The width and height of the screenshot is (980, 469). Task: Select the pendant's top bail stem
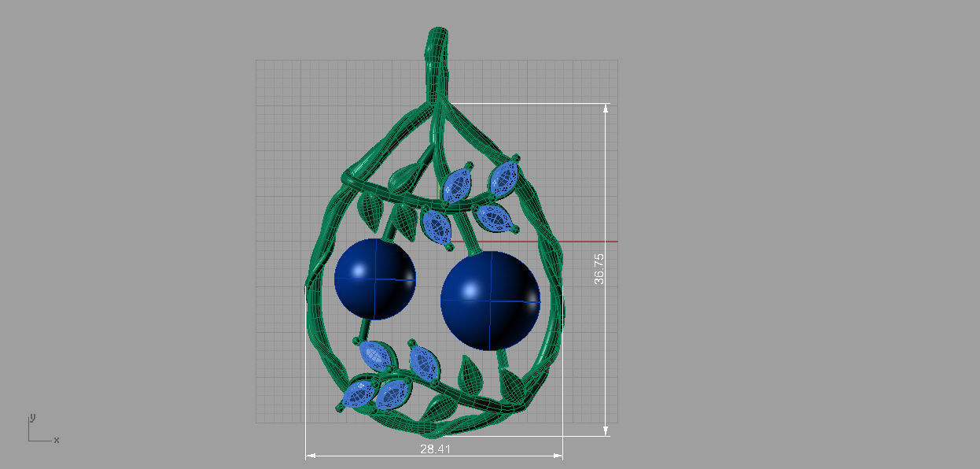click(437, 65)
